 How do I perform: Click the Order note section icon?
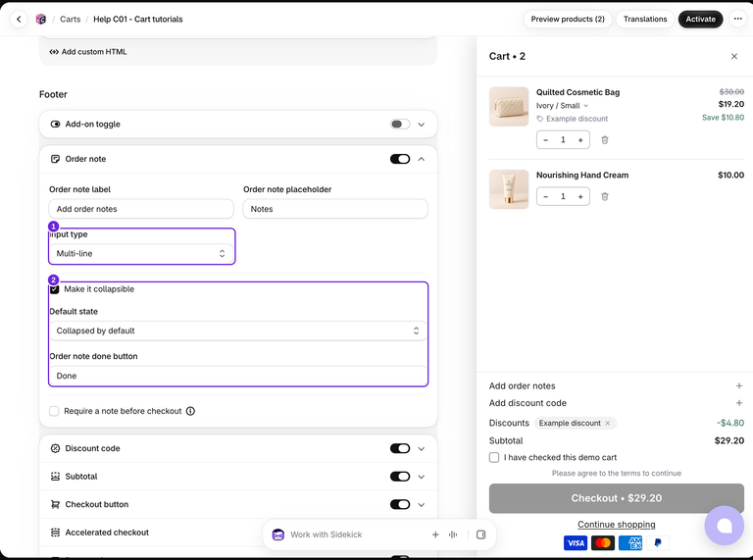(55, 159)
